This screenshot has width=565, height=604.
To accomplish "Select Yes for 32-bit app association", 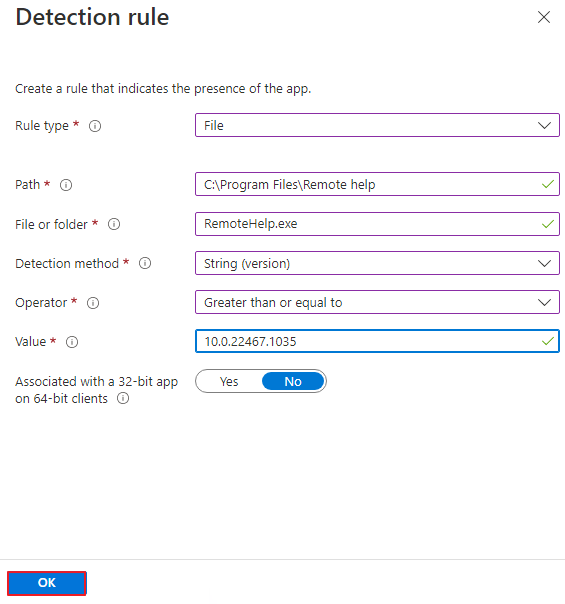I will pyautogui.click(x=229, y=381).
